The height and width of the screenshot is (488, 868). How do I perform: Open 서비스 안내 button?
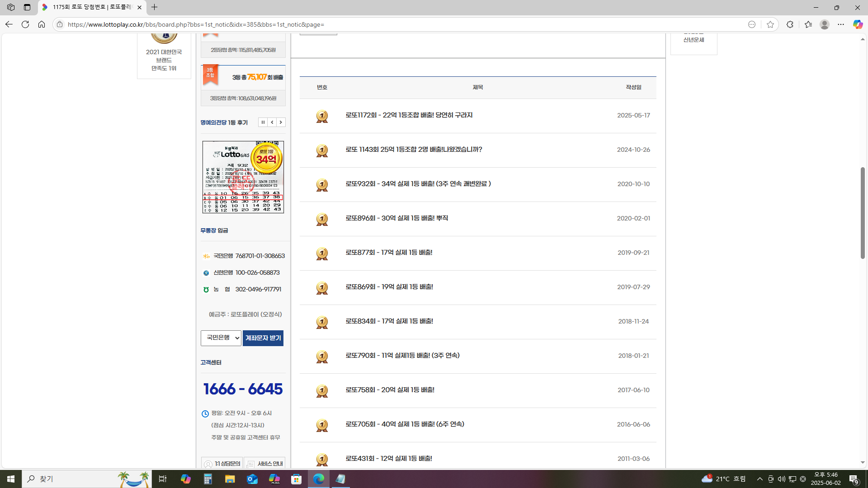[x=264, y=464]
